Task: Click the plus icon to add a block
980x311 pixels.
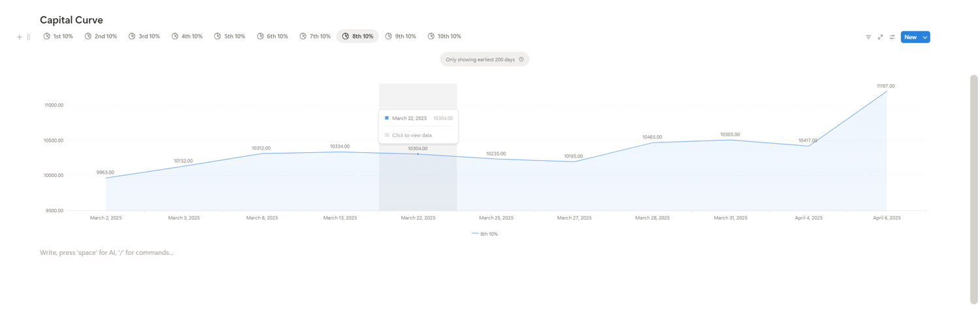Action: [20, 37]
